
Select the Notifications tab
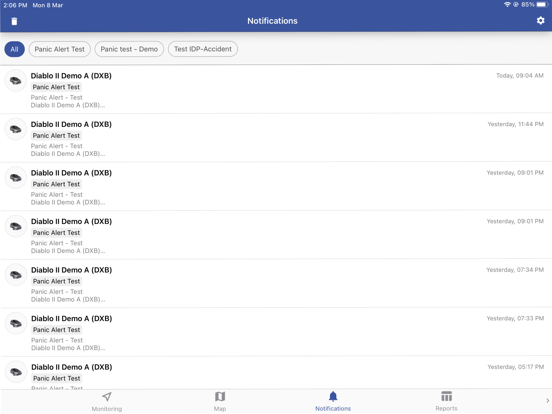pyautogui.click(x=333, y=402)
